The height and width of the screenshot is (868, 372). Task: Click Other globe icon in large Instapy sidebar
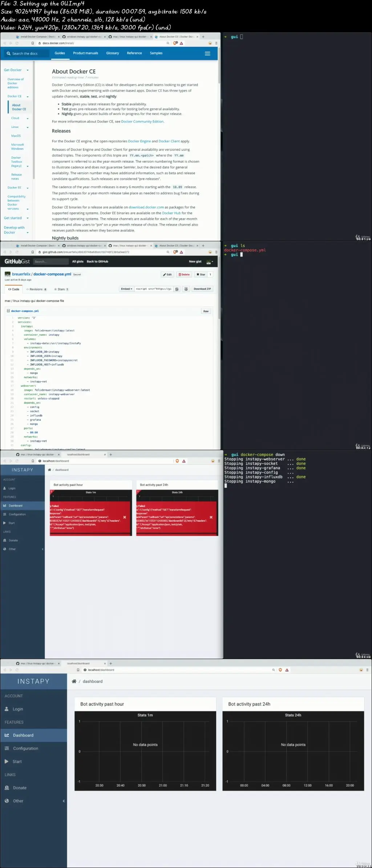click(7, 801)
